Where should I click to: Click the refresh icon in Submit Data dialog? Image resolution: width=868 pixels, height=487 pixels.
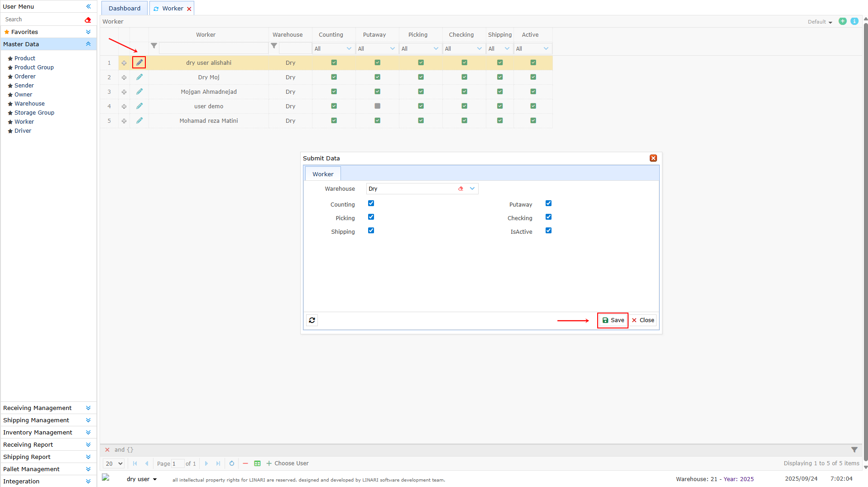[x=312, y=320]
